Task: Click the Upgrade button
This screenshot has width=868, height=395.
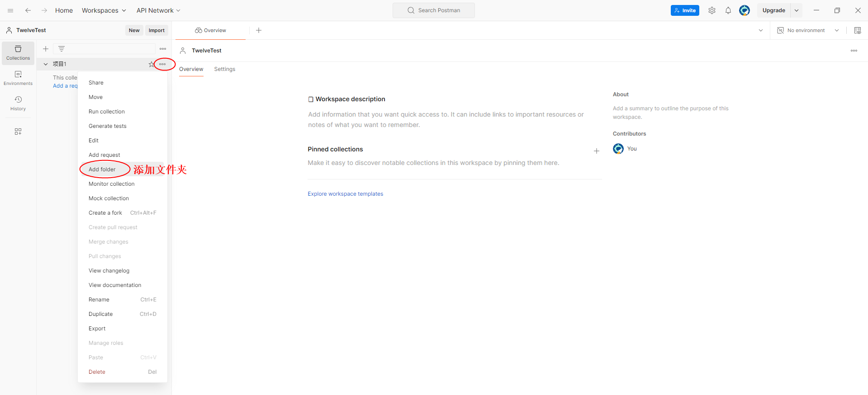Action: [x=773, y=10]
